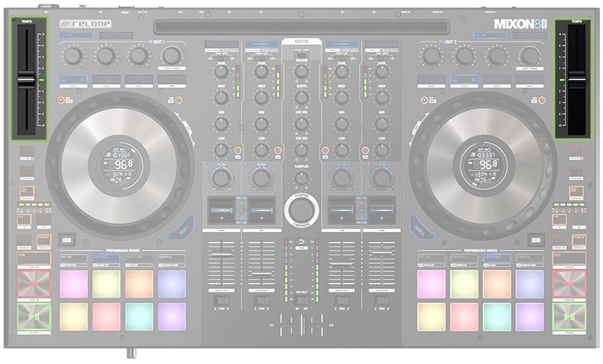Engage SYNC on the left deck
603x364 pixels.
coord(34,258)
